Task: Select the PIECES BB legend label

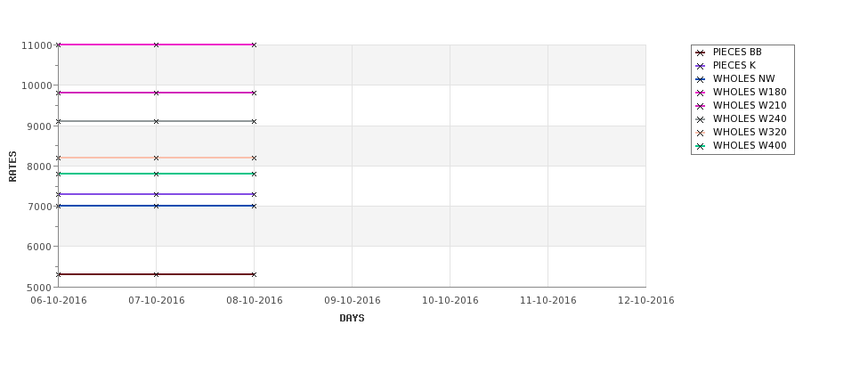Action: (737, 52)
